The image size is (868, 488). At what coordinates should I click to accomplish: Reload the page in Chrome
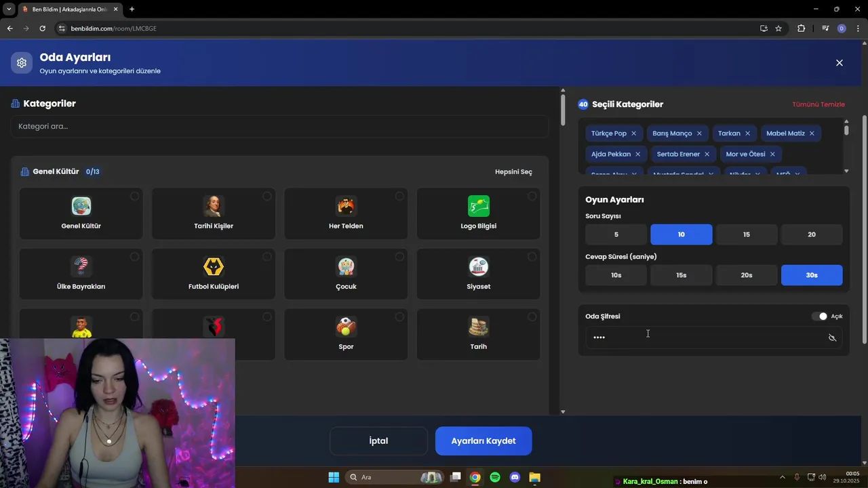coord(42,28)
